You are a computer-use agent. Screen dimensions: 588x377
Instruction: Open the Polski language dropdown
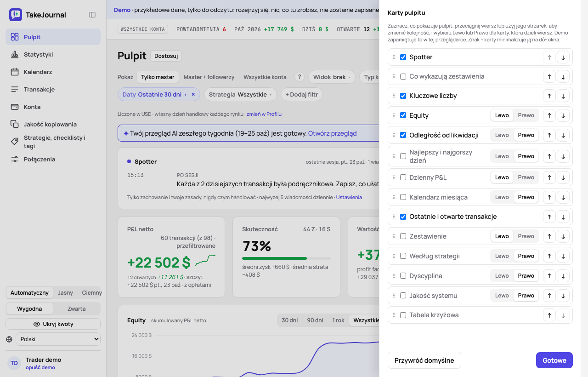click(58, 339)
